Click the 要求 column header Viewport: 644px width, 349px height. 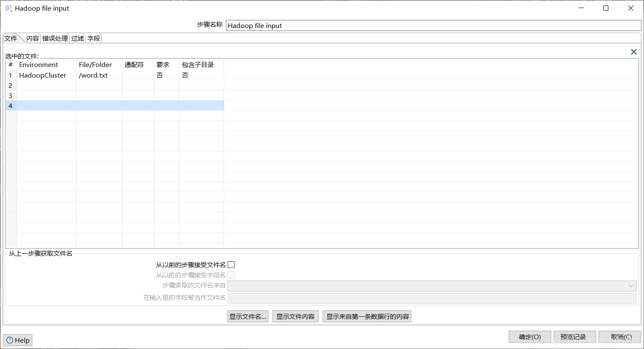pos(167,64)
